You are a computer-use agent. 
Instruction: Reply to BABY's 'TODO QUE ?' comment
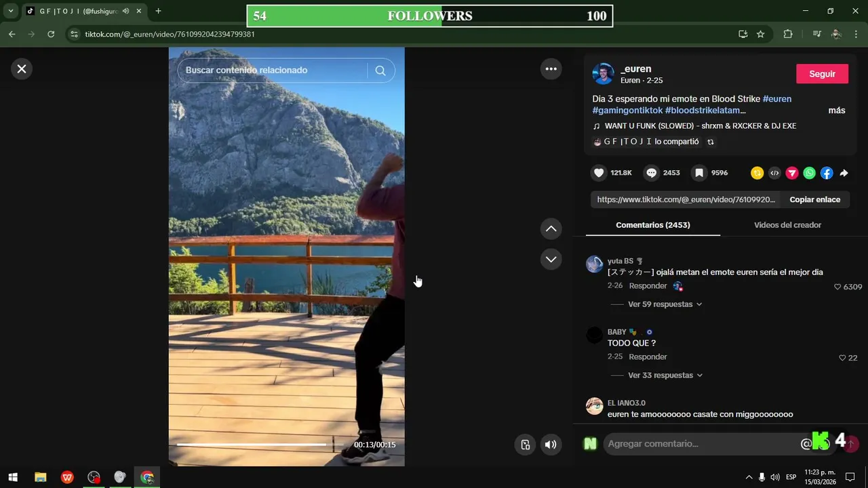pos(648,357)
